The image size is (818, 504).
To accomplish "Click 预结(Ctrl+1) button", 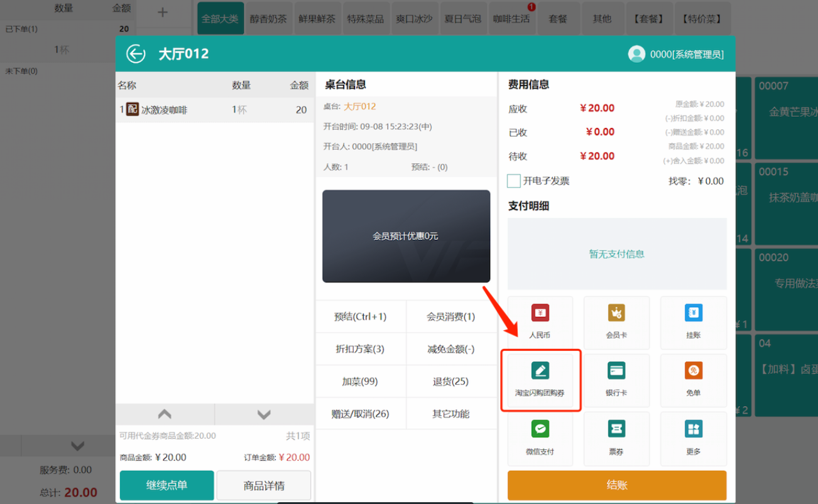I will click(361, 316).
